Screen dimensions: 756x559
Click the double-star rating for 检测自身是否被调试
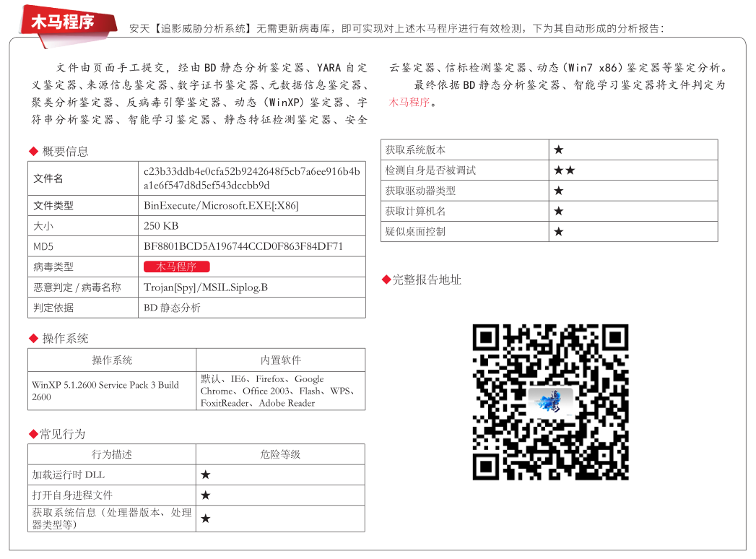565,170
